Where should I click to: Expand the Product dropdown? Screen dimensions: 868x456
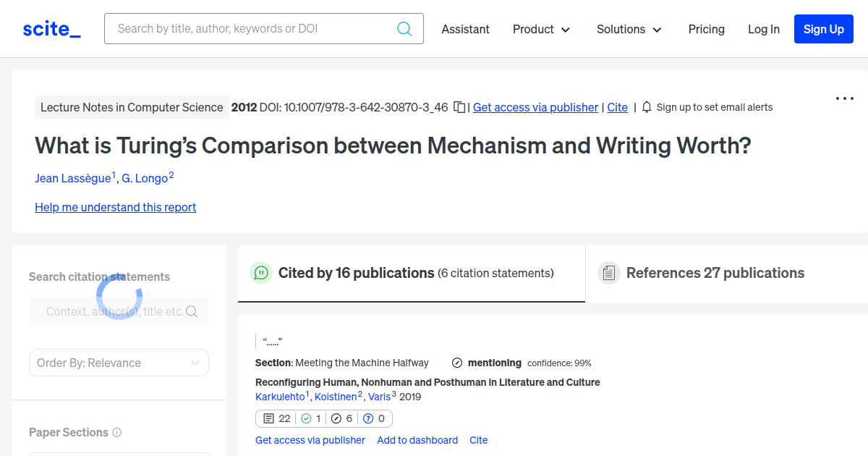coord(541,29)
